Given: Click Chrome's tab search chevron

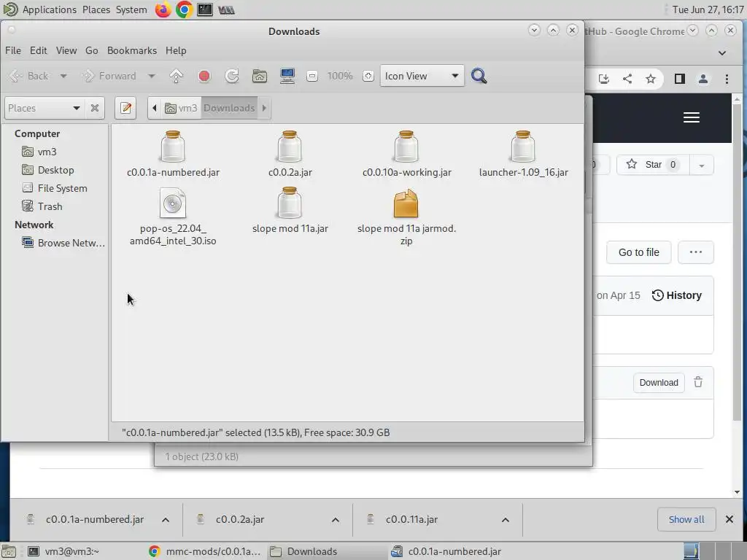Looking at the screenshot, I should point(722,52).
